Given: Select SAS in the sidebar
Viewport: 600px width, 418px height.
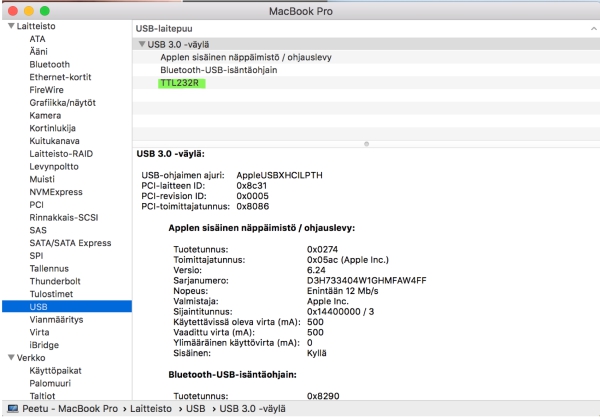Looking at the screenshot, I should (x=38, y=230).
